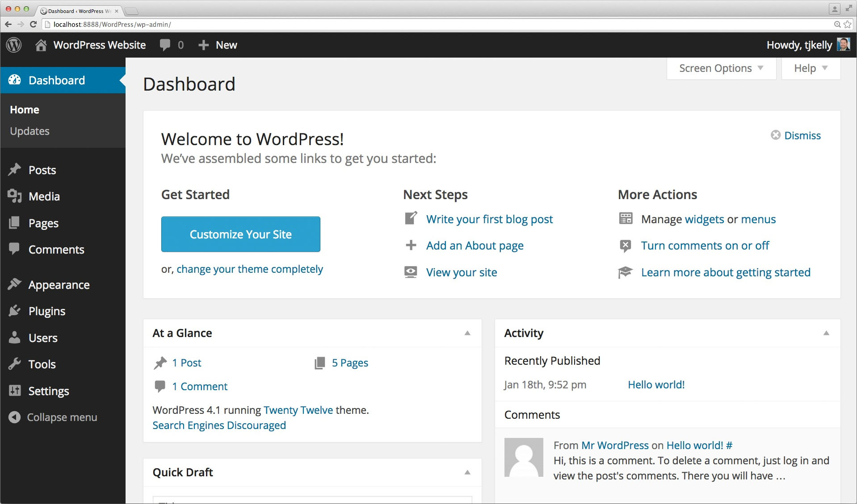This screenshot has width=857, height=504.
Task: Open the Help dropdown
Action: coord(811,68)
